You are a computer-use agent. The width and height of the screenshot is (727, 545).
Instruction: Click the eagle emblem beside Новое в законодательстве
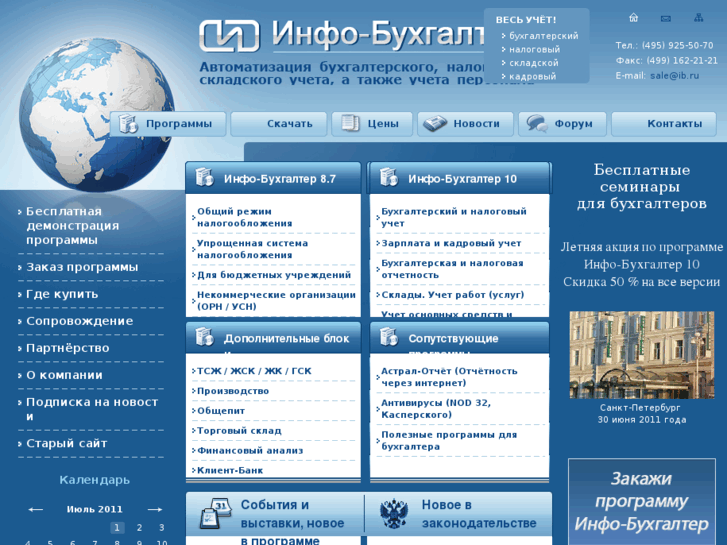coord(394,514)
